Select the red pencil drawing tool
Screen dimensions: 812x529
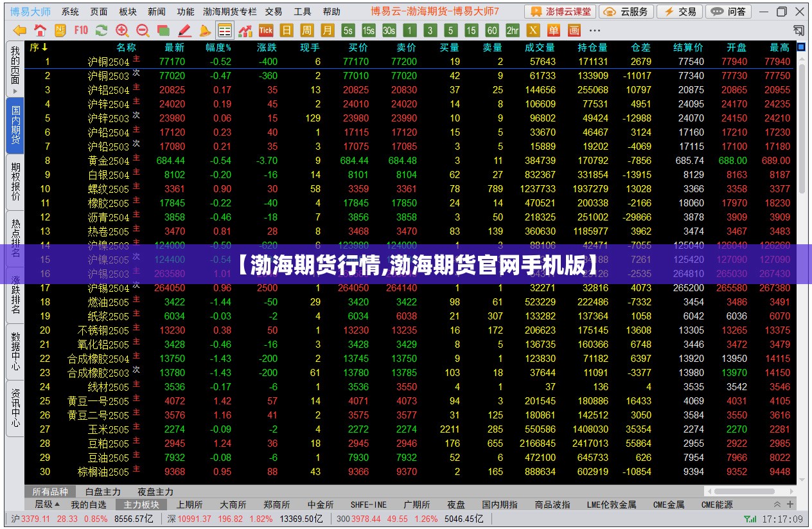(184, 30)
